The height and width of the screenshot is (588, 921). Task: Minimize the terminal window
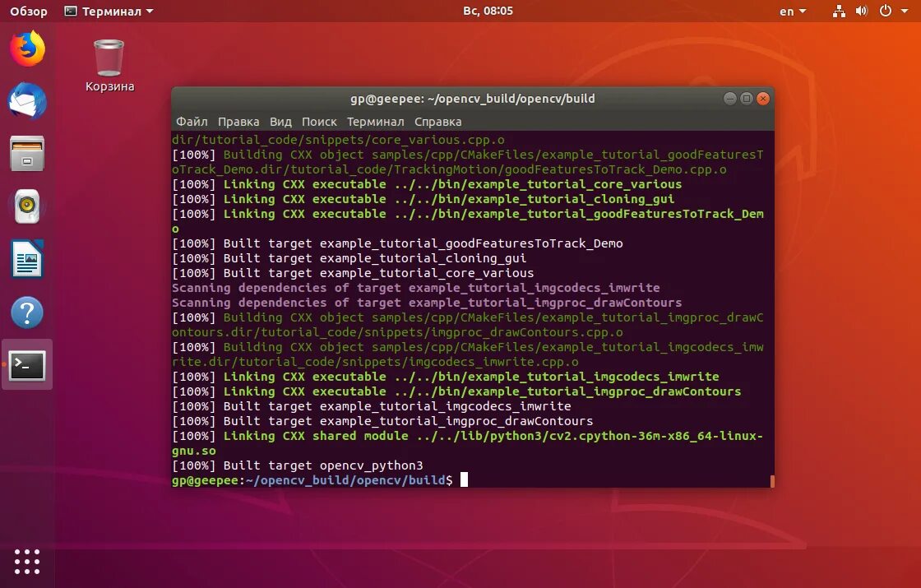pos(730,99)
